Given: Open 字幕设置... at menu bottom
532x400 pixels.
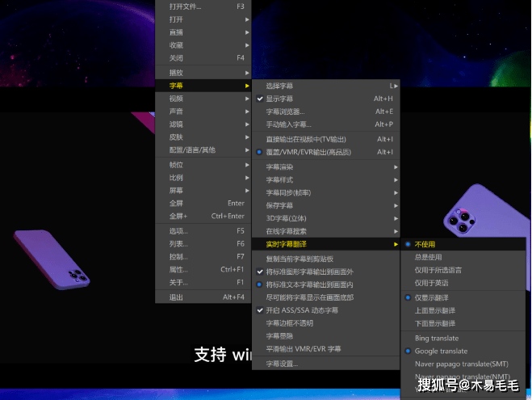Looking at the screenshot, I should pyautogui.click(x=282, y=364).
